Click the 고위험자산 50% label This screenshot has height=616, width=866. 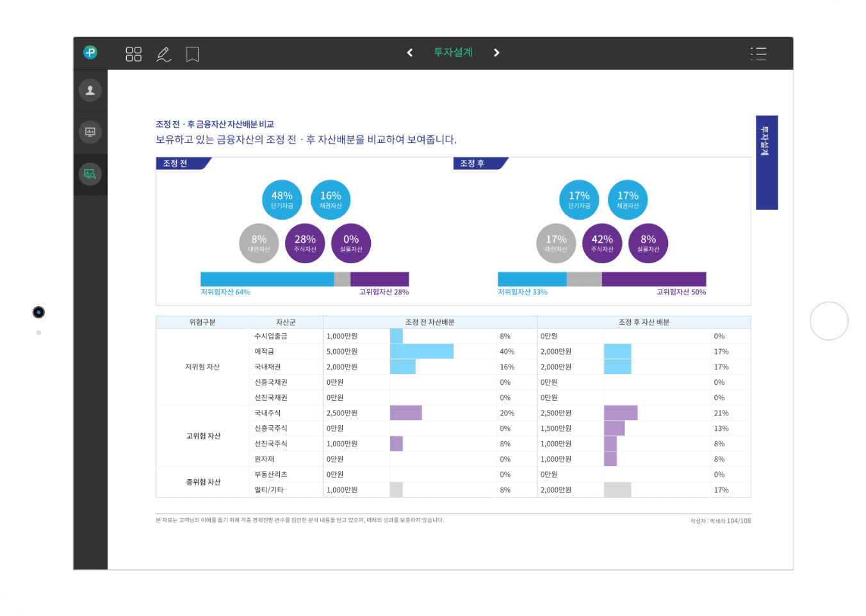[x=681, y=292]
